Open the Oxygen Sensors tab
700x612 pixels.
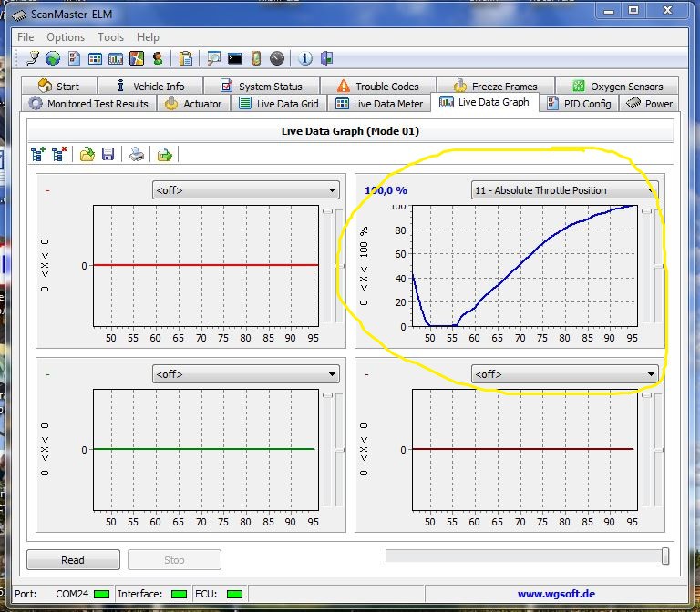[618, 87]
